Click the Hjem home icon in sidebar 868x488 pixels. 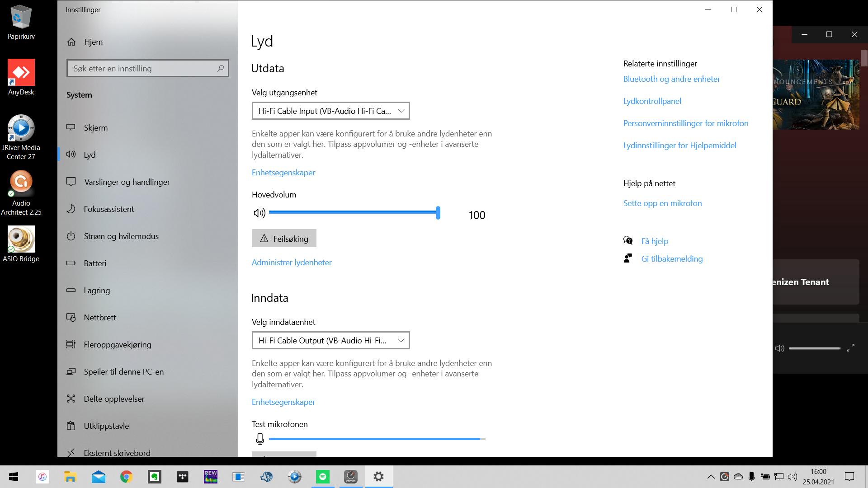pos(71,42)
